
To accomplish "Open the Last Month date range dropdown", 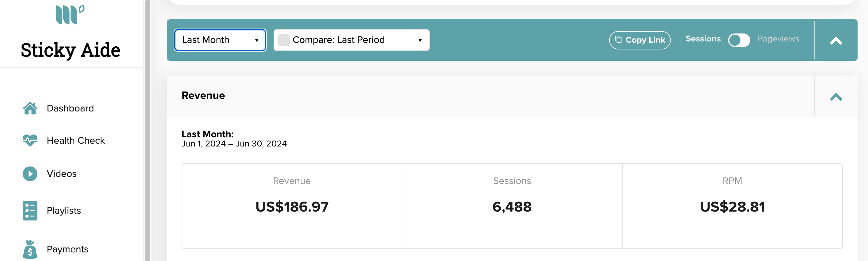I will click(x=220, y=40).
